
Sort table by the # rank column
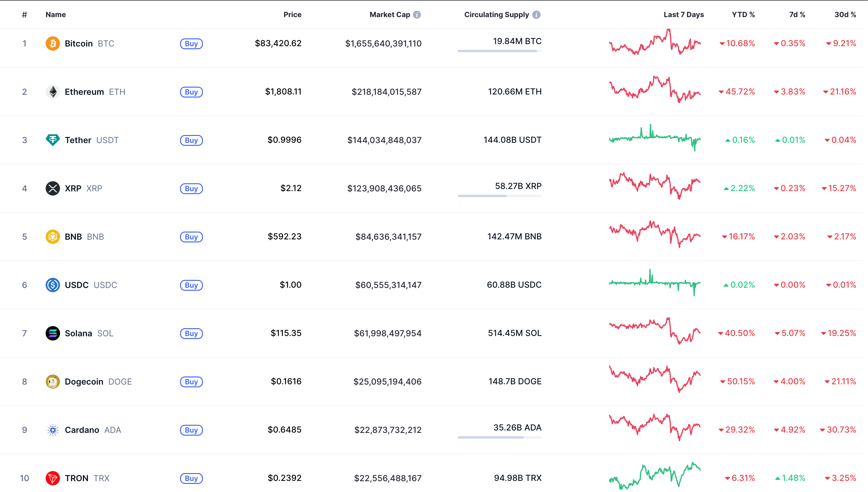tap(24, 15)
